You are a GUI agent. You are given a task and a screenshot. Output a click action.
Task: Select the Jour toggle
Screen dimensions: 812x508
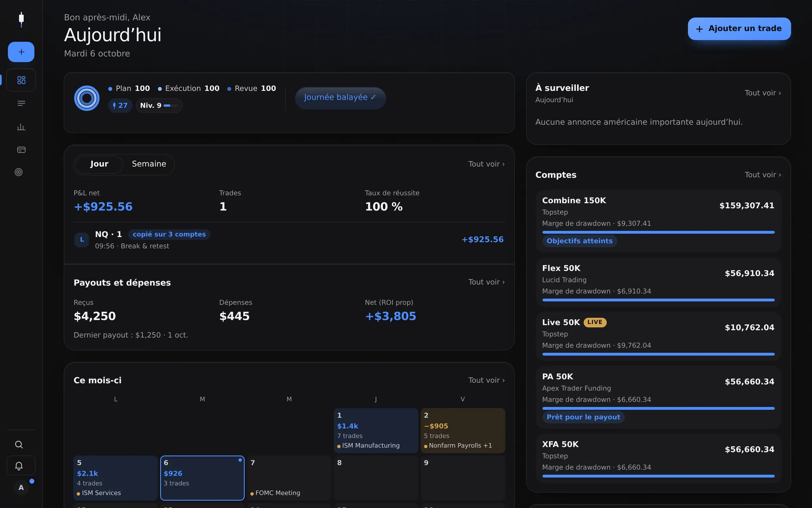[x=99, y=164]
